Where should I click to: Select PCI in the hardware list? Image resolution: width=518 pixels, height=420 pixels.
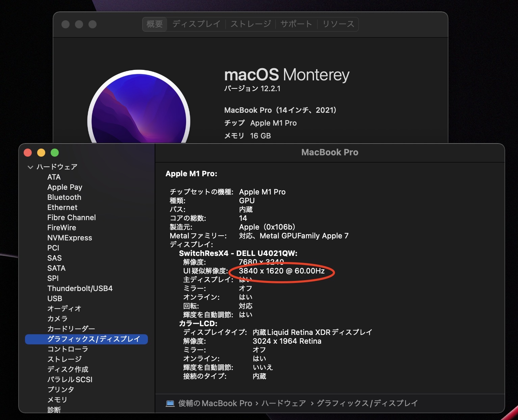coord(53,248)
